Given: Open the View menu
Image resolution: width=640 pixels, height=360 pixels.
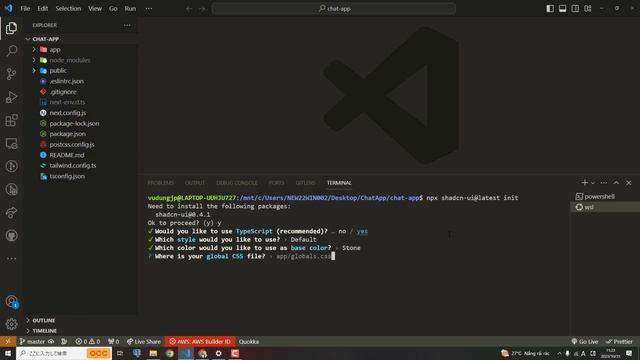Looking at the screenshot, I should 95,9.
